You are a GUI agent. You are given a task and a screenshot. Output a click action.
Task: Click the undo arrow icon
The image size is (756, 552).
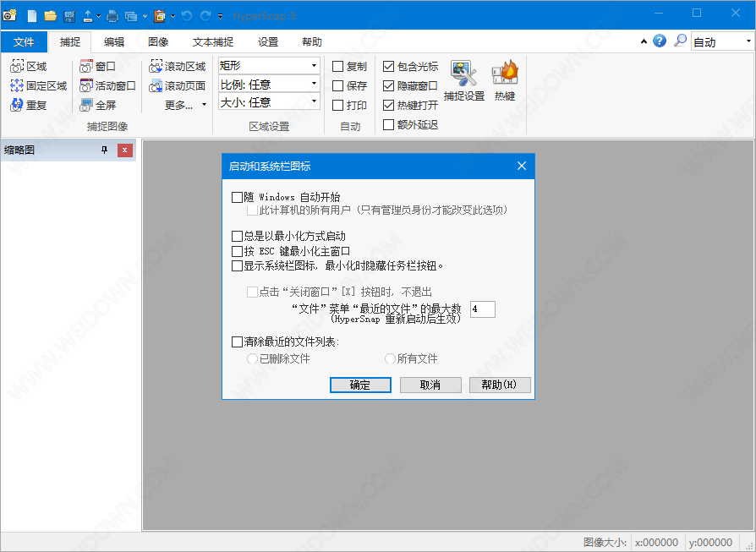pos(187,16)
